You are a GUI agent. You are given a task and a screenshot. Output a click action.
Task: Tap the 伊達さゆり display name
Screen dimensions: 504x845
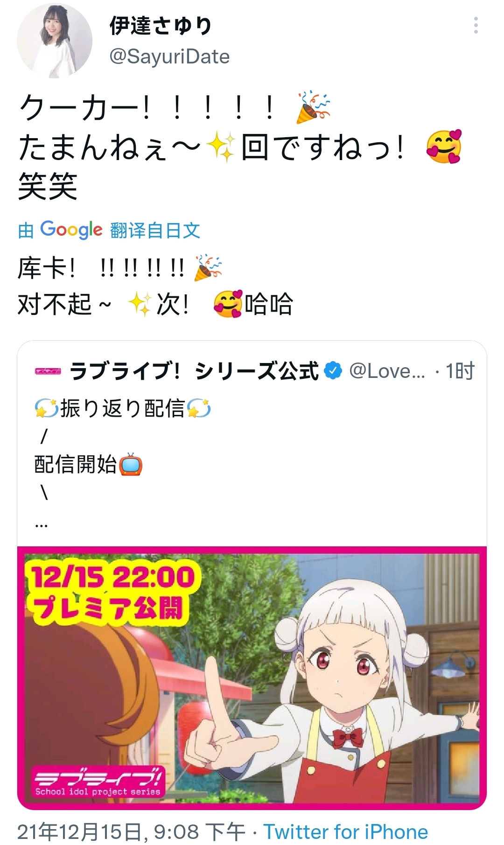click(x=161, y=26)
